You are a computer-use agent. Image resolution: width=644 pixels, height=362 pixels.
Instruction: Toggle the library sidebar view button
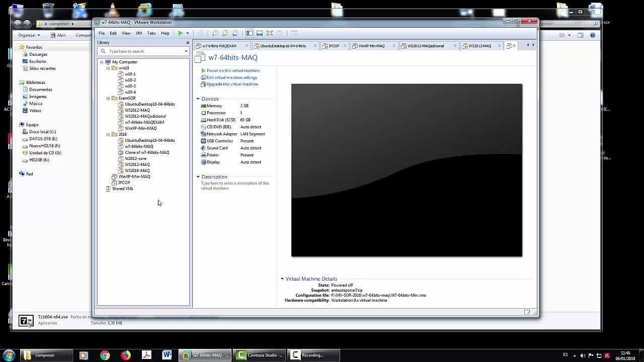(x=250, y=33)
